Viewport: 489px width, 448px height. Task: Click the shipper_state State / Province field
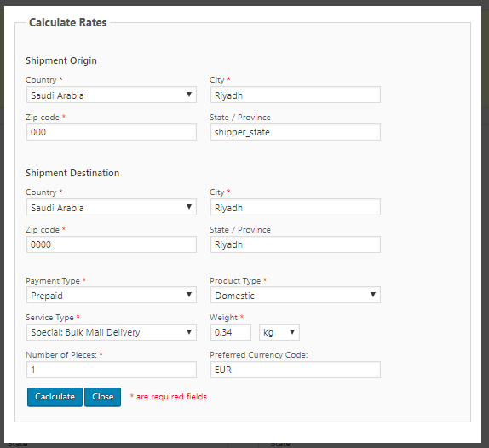[x=296, y=132]
